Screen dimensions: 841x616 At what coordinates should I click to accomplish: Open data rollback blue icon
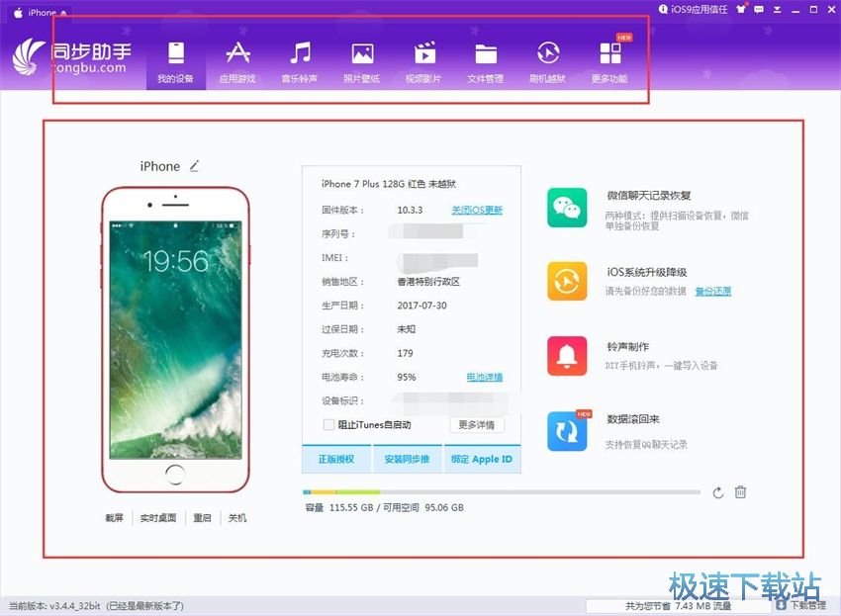pos(567,431)
